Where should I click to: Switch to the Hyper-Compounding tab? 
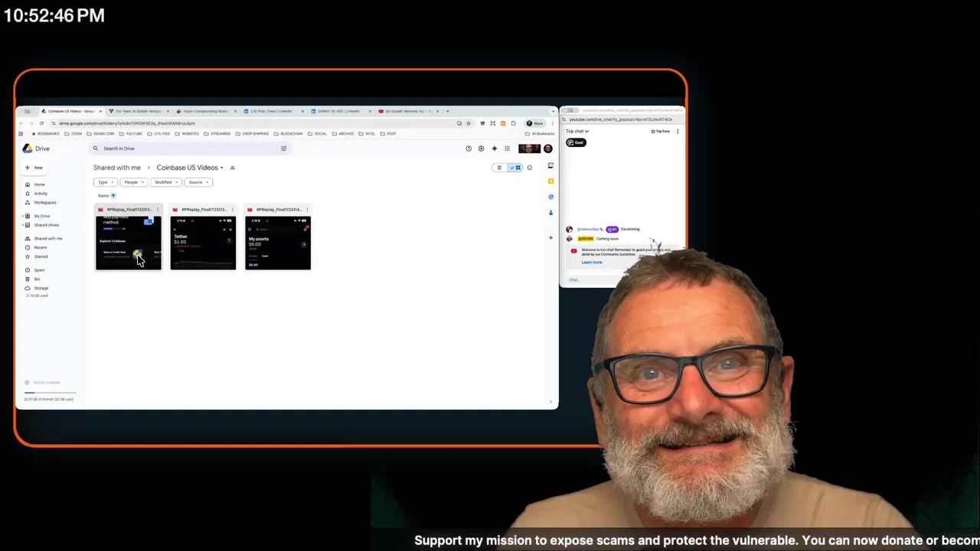(206, 111)
